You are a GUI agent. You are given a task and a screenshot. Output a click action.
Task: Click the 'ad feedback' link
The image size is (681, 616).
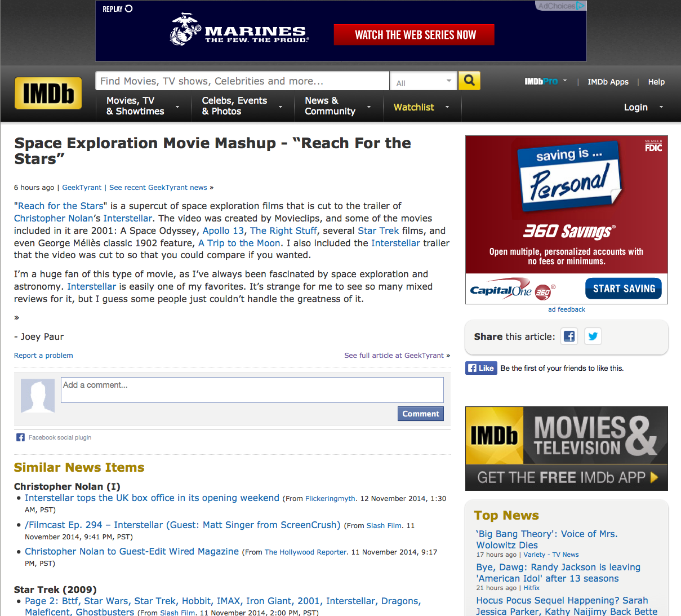pos(567,309)
